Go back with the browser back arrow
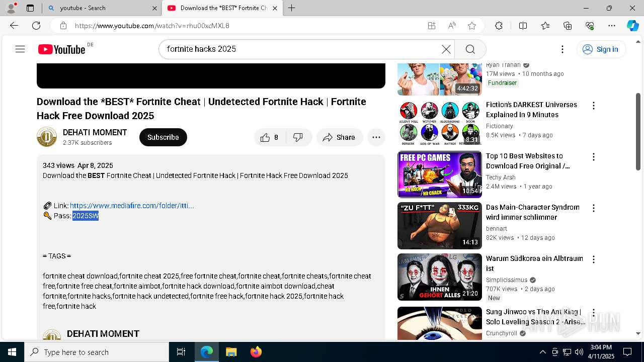 14,26
